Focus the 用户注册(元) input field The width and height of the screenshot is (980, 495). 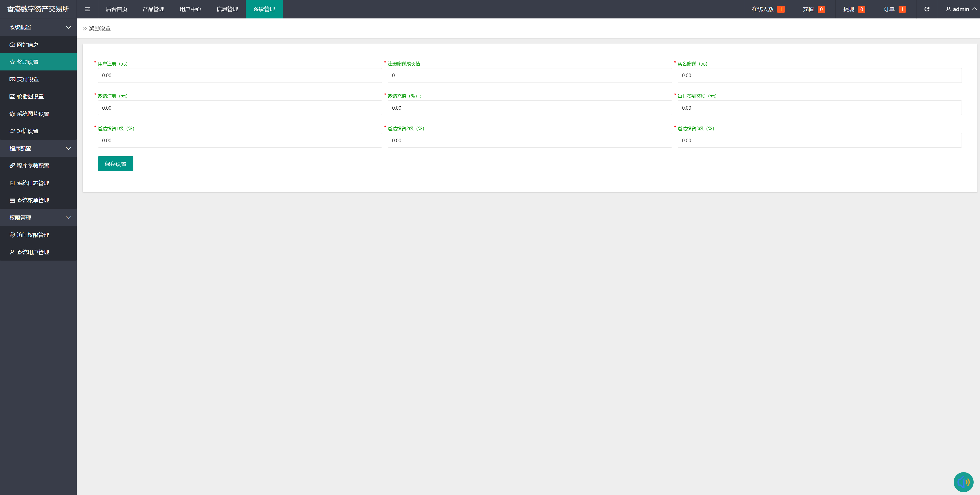[x=240, y=75]
